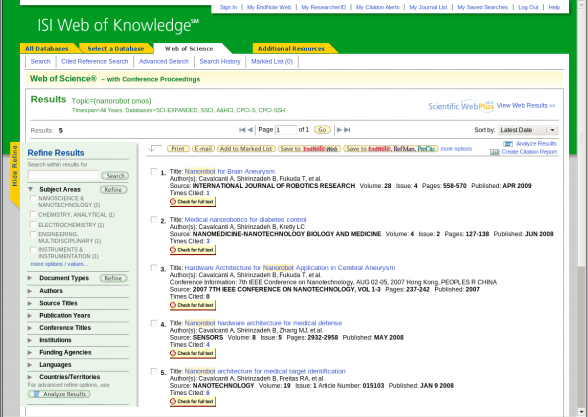Image resolution: width=588 pixels, height=417 pixels.
Task: Expand the Source Titles section
Action: (30, 303)
